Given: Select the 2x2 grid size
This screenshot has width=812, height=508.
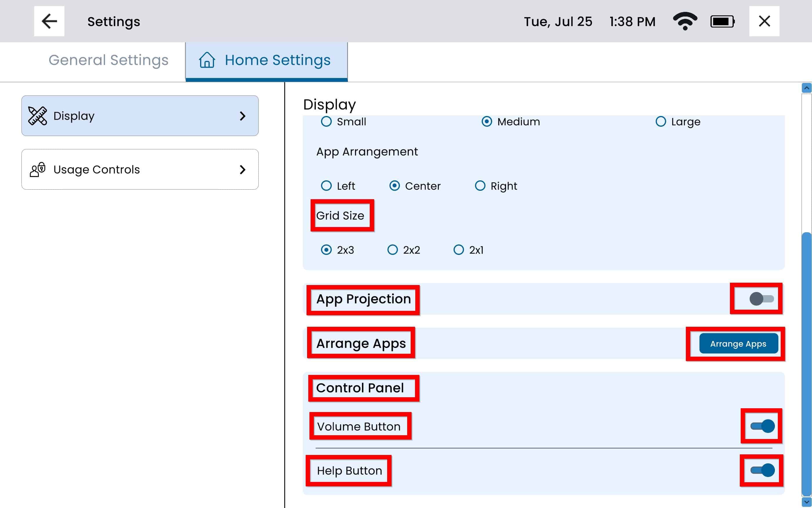Looking at the screenshot, I should tap(392, 250).
